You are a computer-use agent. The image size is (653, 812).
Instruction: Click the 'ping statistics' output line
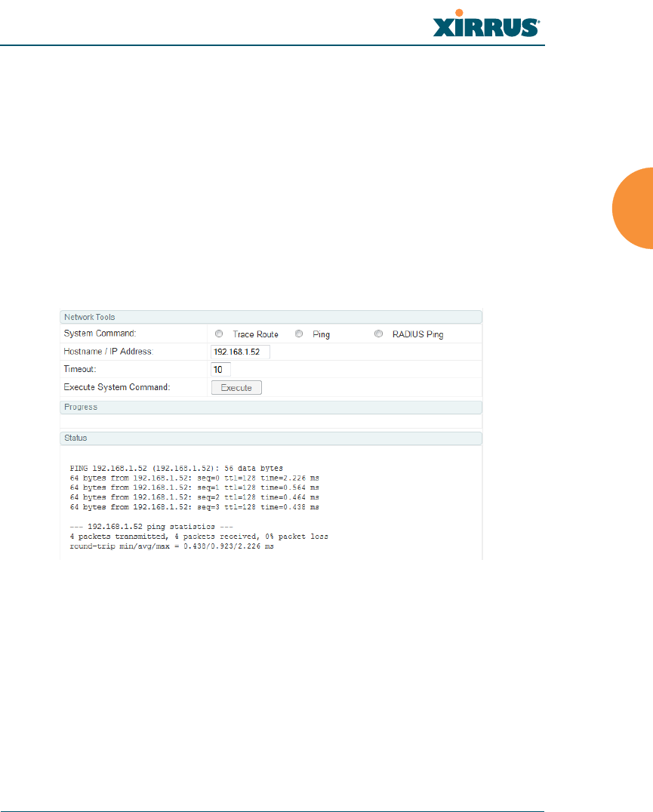pyautogui.click(x=152, y=527)
